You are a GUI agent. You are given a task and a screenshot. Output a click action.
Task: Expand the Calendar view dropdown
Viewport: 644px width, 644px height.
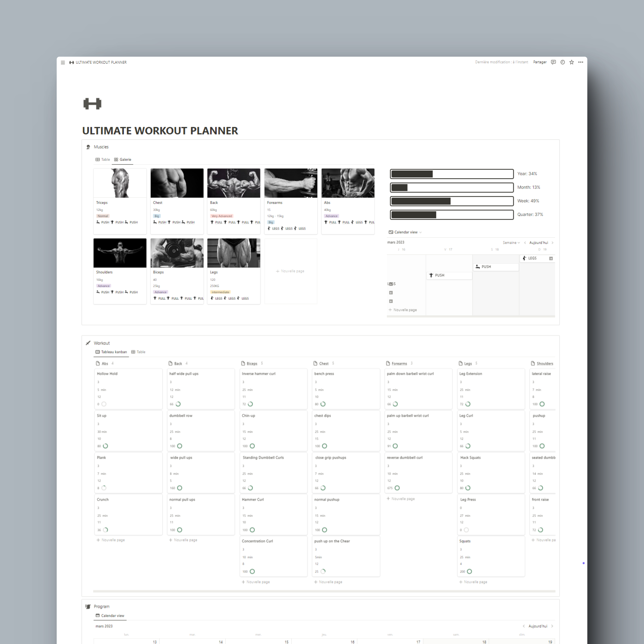pyautogui.click(x=405, y=232)
